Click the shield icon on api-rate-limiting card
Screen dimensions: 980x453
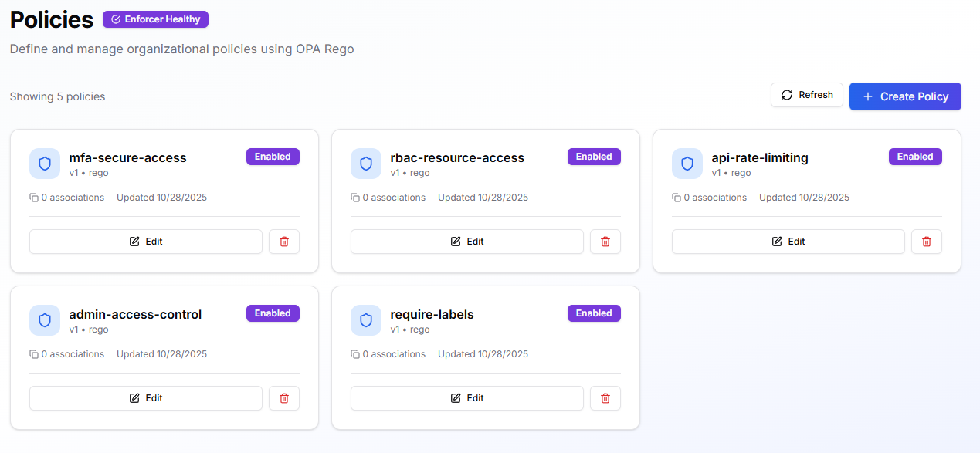pos(687,163)
